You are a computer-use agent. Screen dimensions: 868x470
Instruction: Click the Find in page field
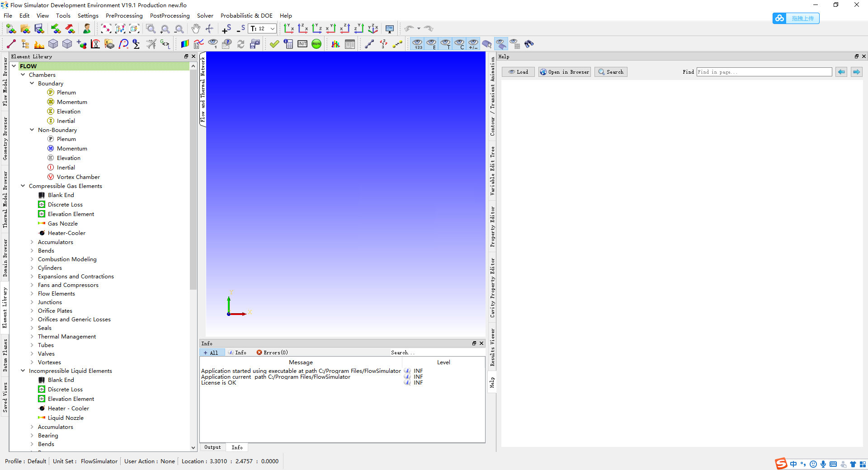(x=764, y=72)
